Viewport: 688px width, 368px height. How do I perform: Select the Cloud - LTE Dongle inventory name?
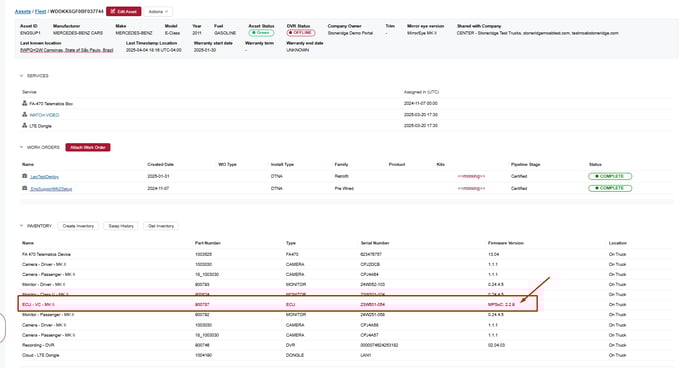click(40, 355)
